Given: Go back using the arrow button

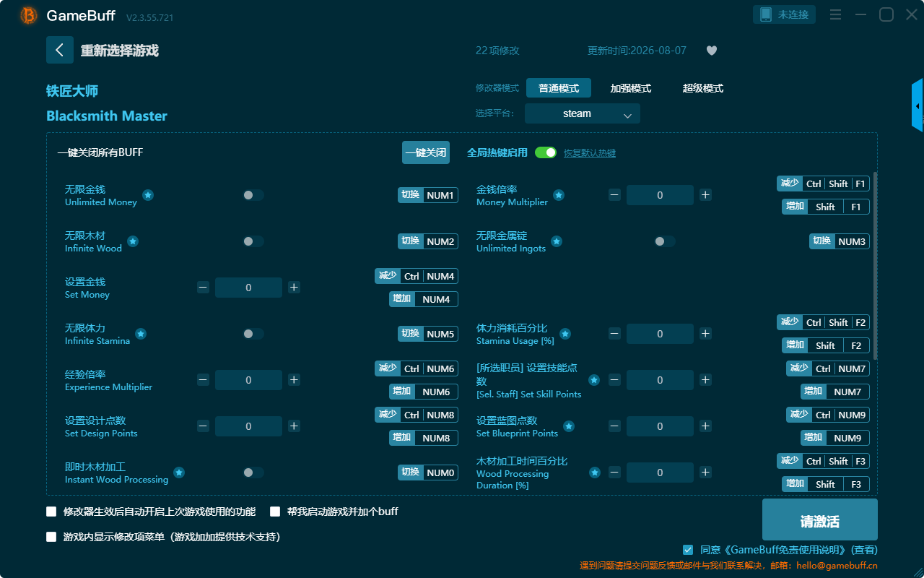Looking at the screenshot, I should (x=60, y=50).
